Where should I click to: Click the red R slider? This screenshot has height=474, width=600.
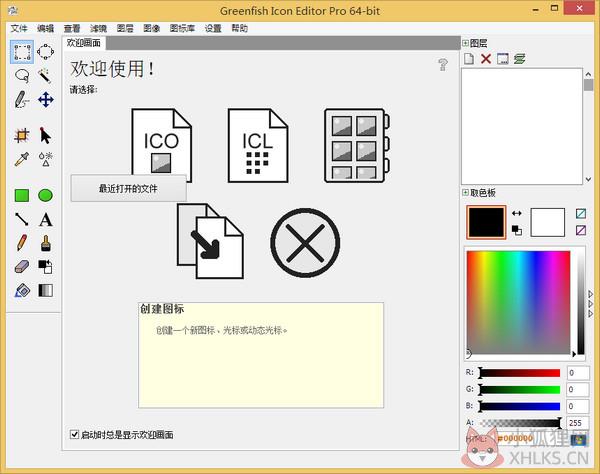[x=520, y=373]
